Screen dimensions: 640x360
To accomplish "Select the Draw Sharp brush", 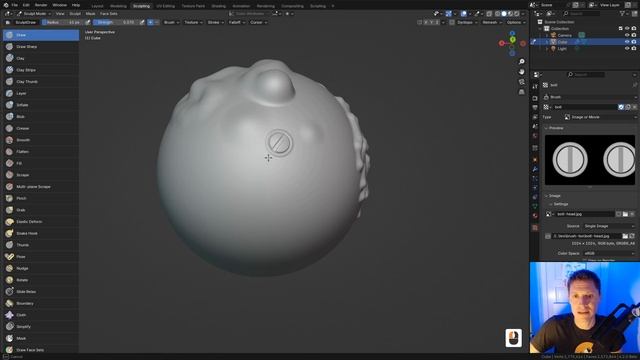I will 41,47.
